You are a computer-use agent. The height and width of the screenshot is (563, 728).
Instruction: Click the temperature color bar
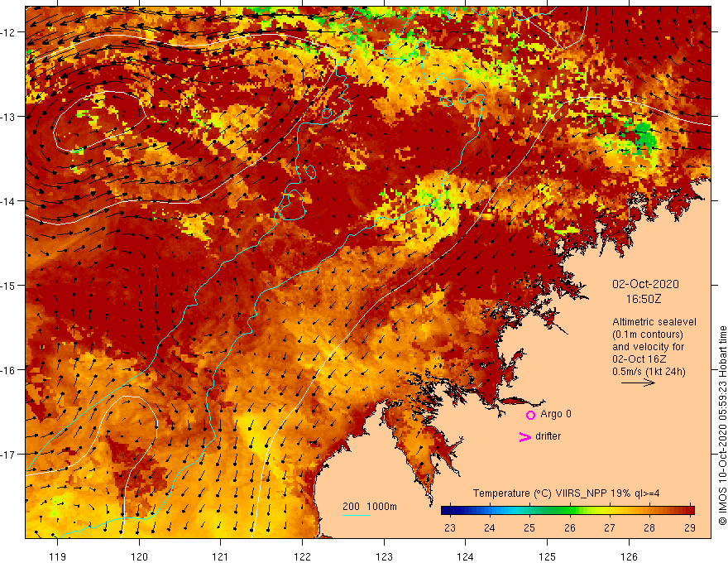click(568, 511)
